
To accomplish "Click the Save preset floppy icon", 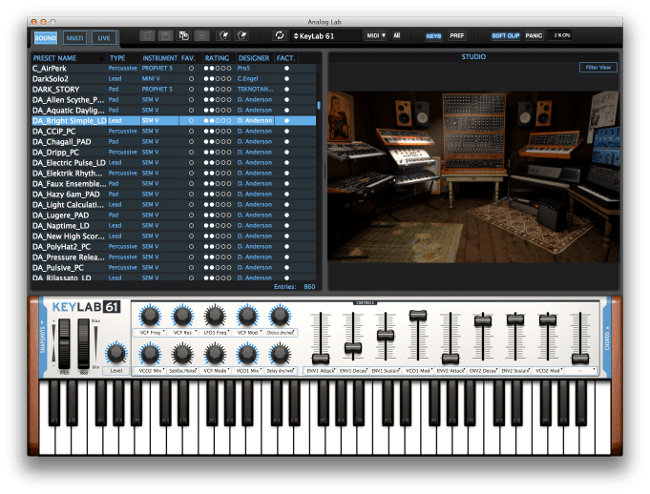I will coord(165,36).
